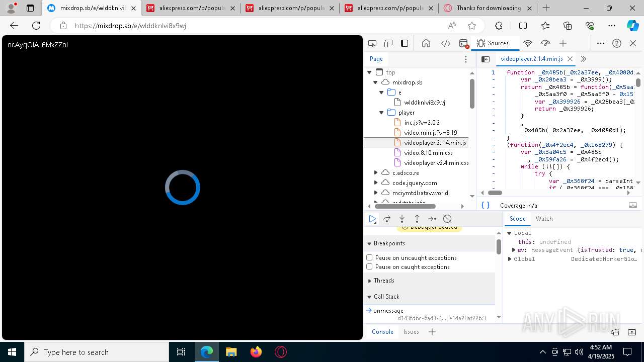This screenshot has height=362, width=644.
Task: Collapse the Breakpoints section
Action: coord(369,243)
